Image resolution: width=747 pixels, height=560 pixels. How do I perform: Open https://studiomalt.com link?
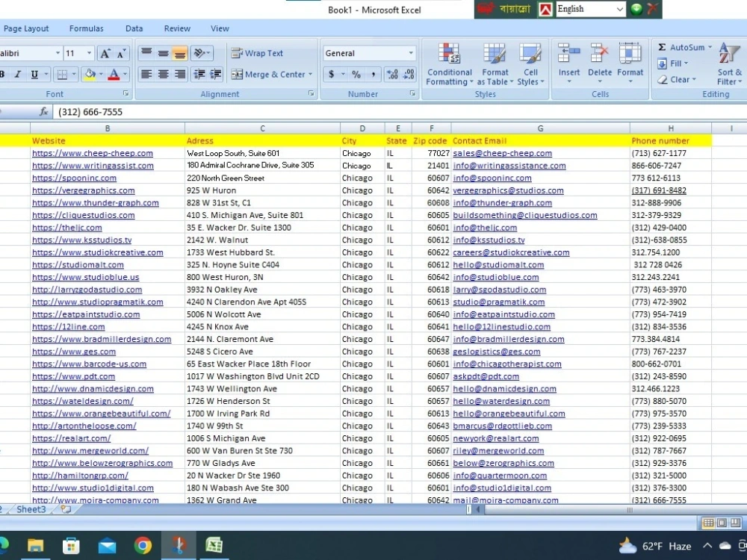pos(78,265)
